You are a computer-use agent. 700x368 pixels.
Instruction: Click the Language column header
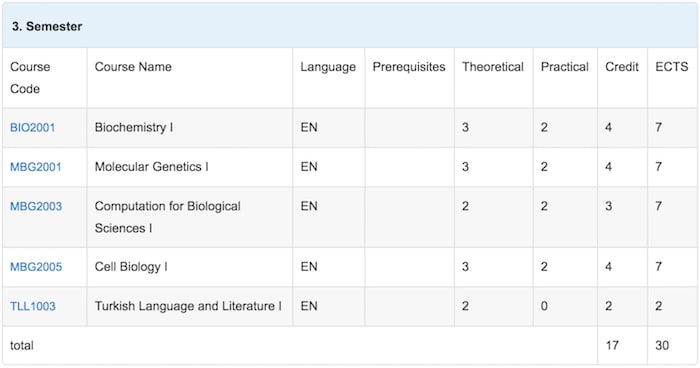pyautogui.click(x=328, y=67)
